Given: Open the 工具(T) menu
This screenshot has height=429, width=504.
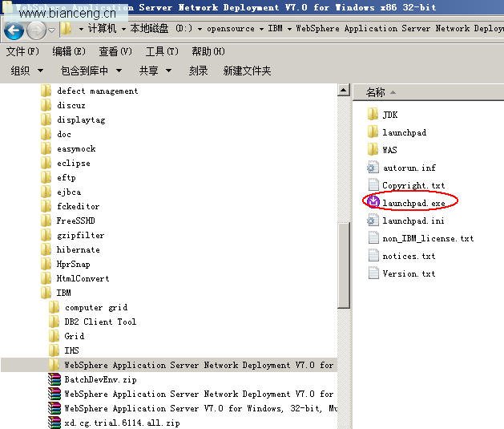Looking at the screenshot, I should [162, 51].
